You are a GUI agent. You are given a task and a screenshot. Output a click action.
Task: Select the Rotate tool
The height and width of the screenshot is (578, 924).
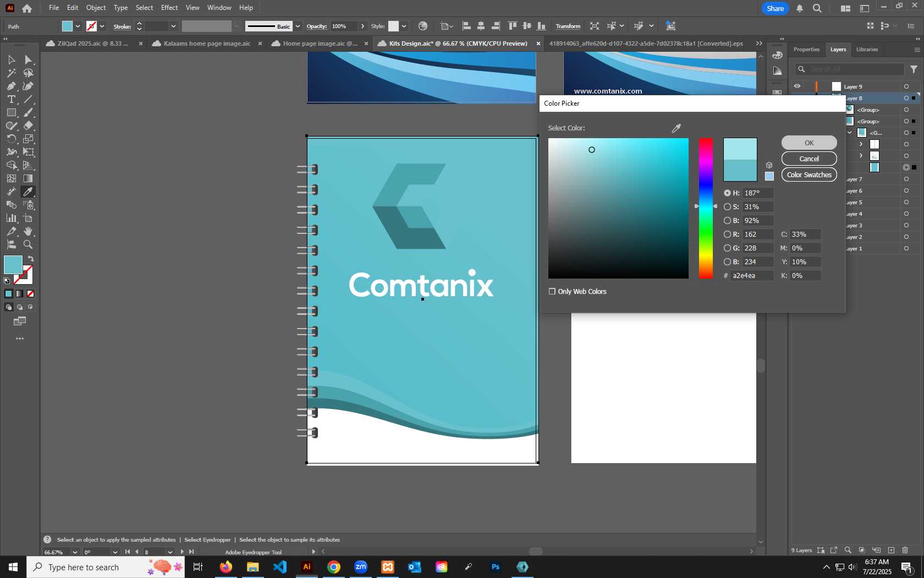coord(11,139)
